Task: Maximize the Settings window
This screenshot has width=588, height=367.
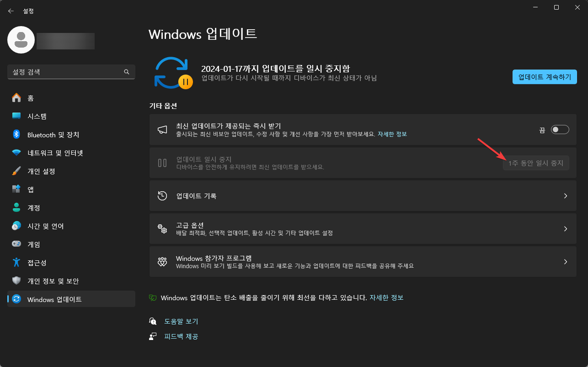Action: point(556,7)
